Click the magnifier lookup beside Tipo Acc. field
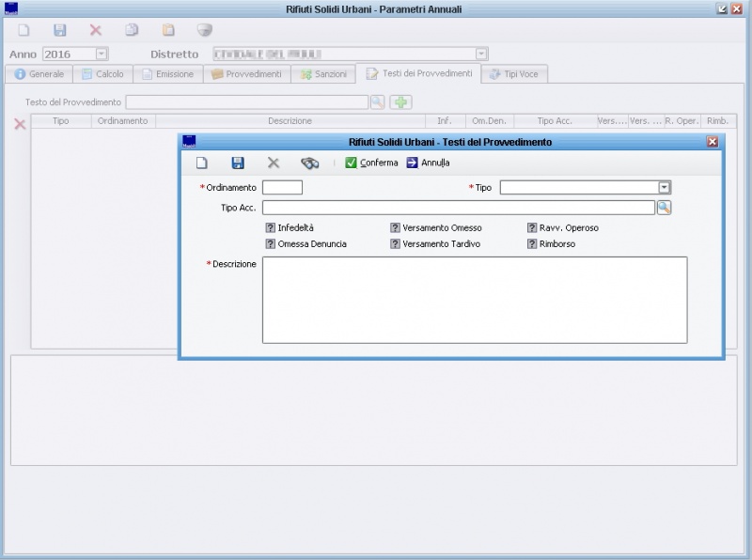Viewport: 752px width, 560px height. [x=664, y=208]
